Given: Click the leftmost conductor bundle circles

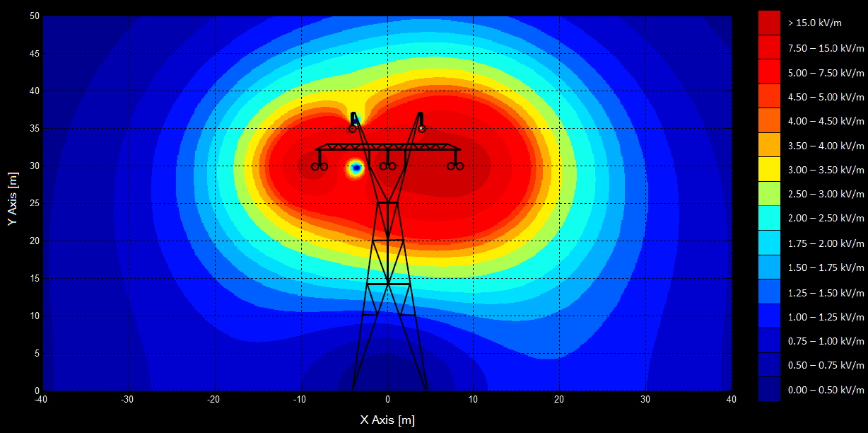Looking at the screenshot, I should click(x=318, y=166).
